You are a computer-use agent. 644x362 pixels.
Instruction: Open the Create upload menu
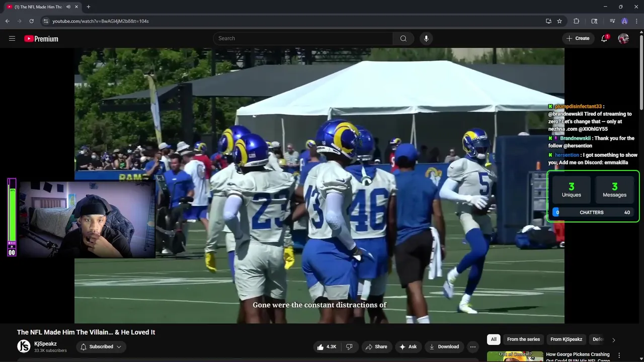coord(578,39)
